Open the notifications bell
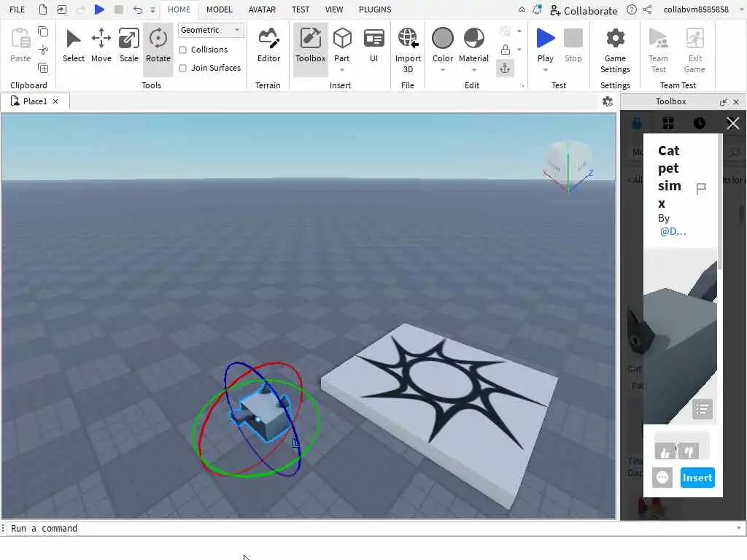 [x=538, y=9]
